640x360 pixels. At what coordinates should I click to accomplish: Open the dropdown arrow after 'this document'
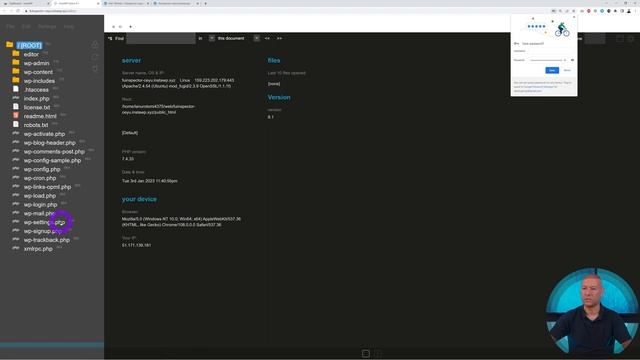click(x=256, y=38)
